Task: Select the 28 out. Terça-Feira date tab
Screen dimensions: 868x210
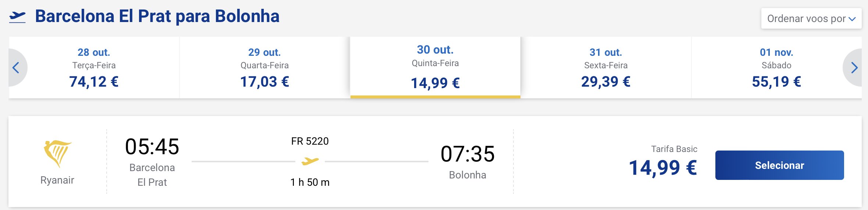Action: [94, 67]
